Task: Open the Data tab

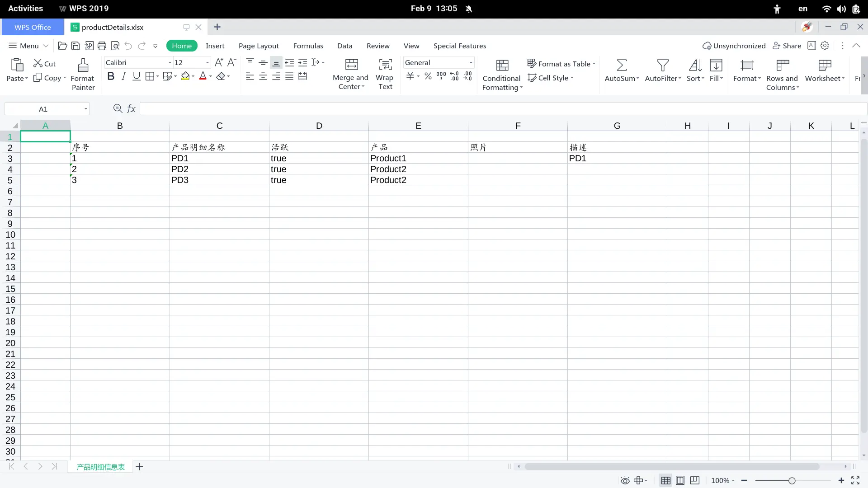Action: click(344, 46)
